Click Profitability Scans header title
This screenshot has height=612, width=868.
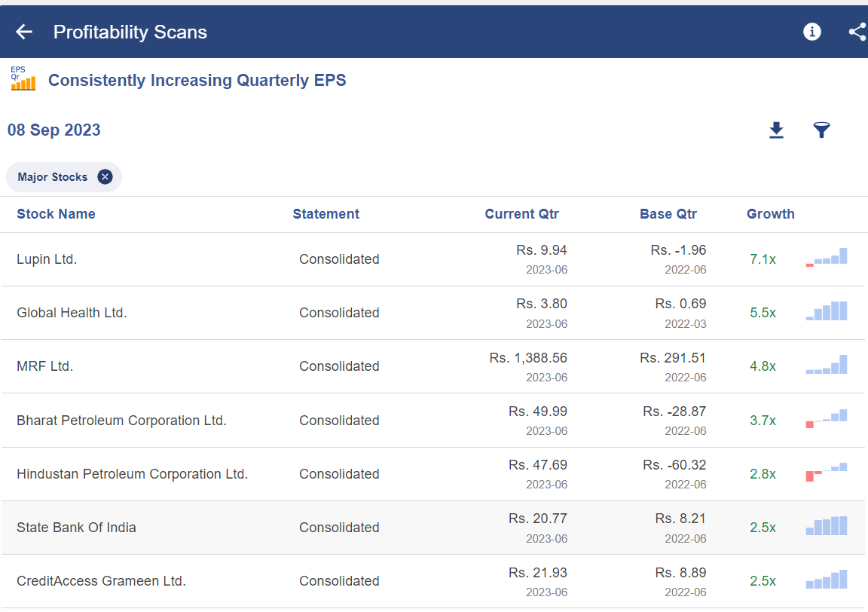pos(130,32)
